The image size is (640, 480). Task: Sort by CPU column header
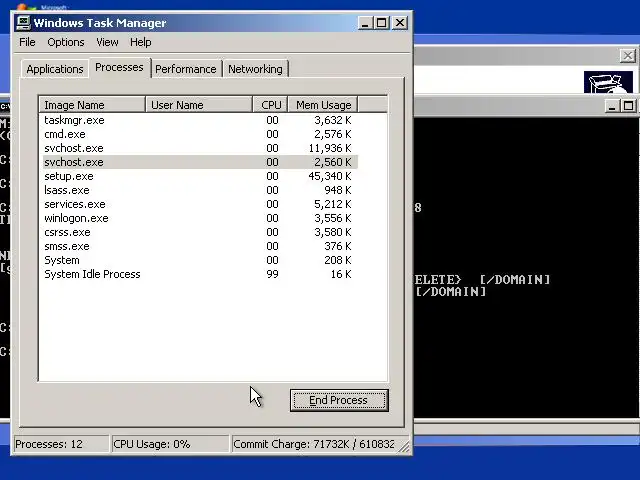(x=271, y=105)
